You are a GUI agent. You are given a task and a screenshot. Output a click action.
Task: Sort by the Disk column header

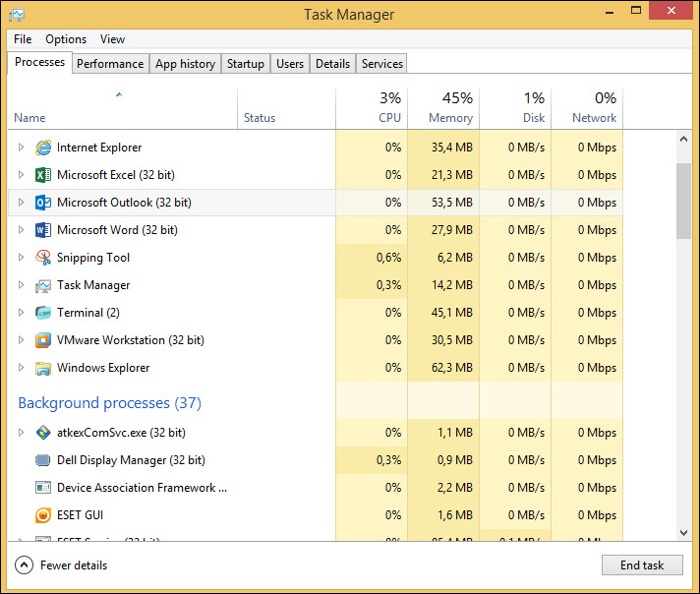pyautogui.click(x=515, y=109)
